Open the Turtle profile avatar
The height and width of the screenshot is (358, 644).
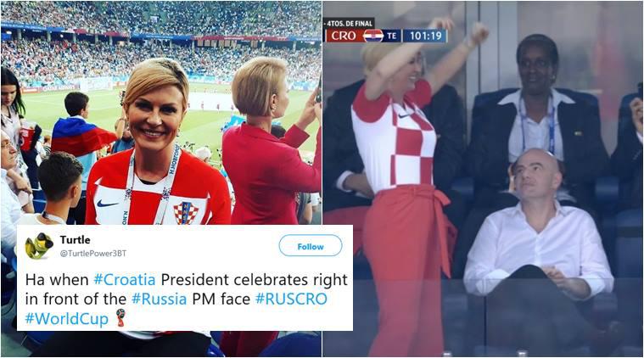(x=39, y=246)
